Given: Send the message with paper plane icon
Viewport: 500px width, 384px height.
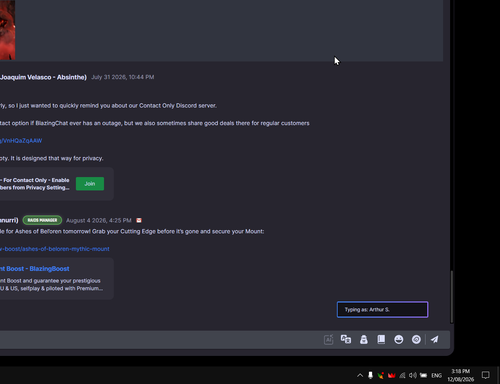Looking at the screenshot, I should pos(435,339).
